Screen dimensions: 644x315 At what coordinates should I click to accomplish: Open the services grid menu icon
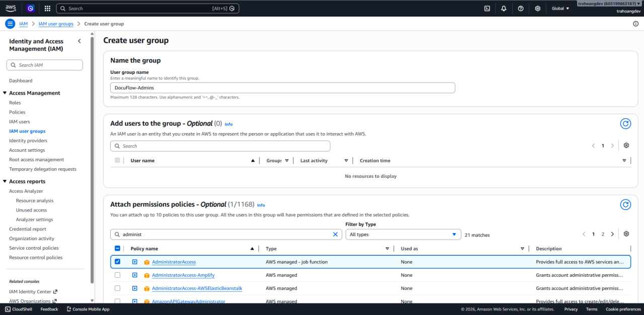tap(47, 8)
